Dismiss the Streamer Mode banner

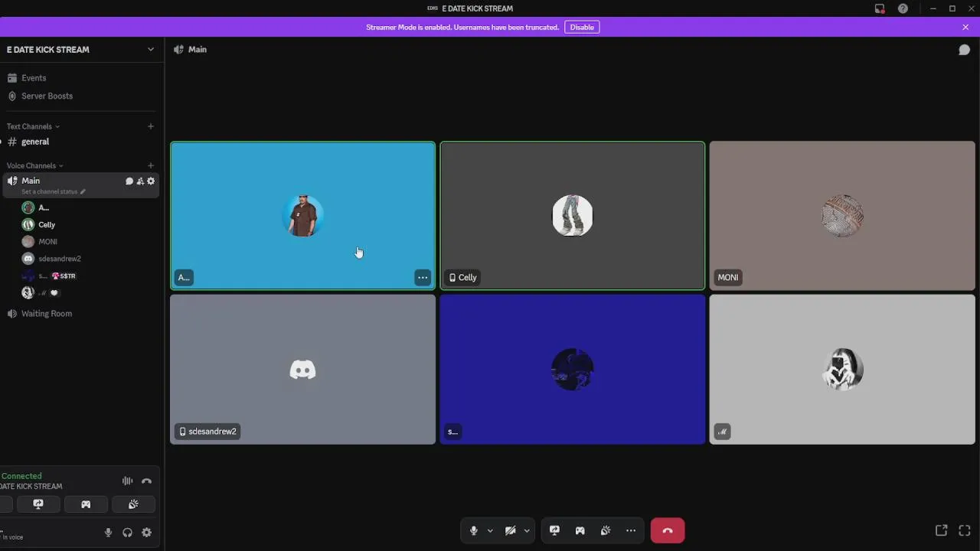click(965, 27)
